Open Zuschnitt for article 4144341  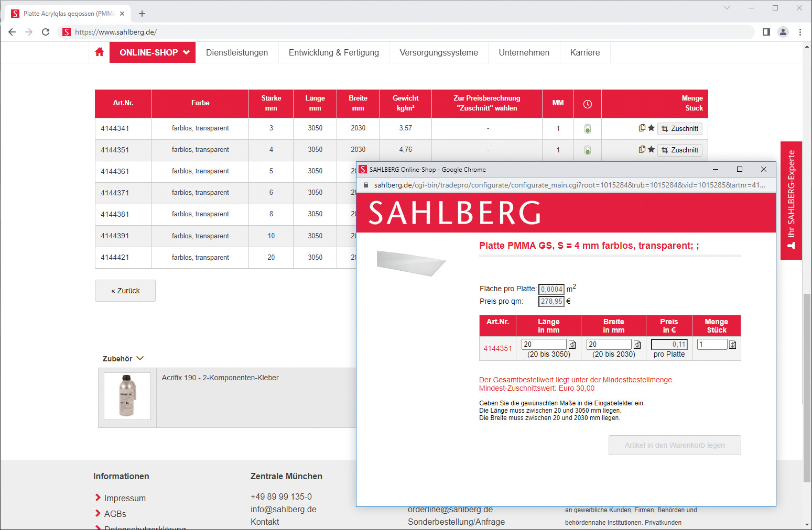(x=680, y=129)
